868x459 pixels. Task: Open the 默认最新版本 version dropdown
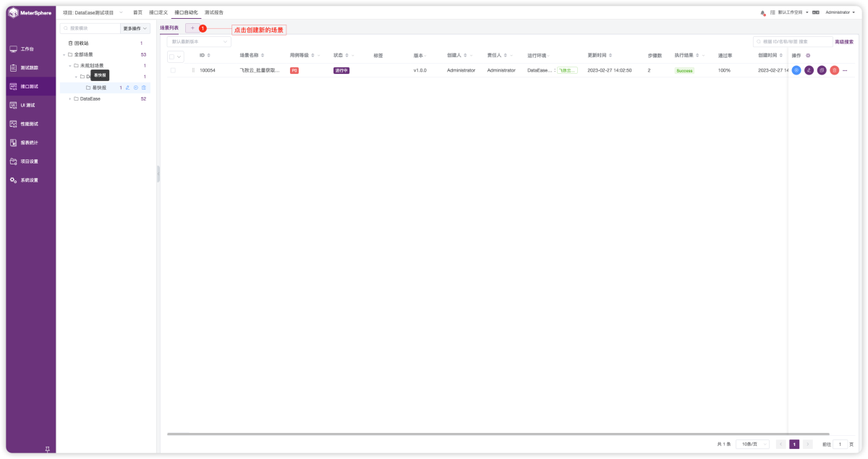[x=199, y=42]
